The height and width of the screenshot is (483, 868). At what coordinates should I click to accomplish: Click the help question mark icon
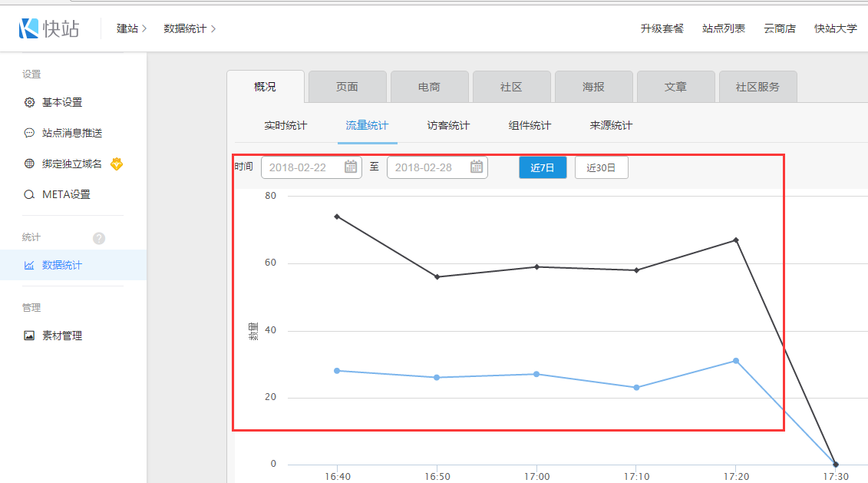(99, 238)
